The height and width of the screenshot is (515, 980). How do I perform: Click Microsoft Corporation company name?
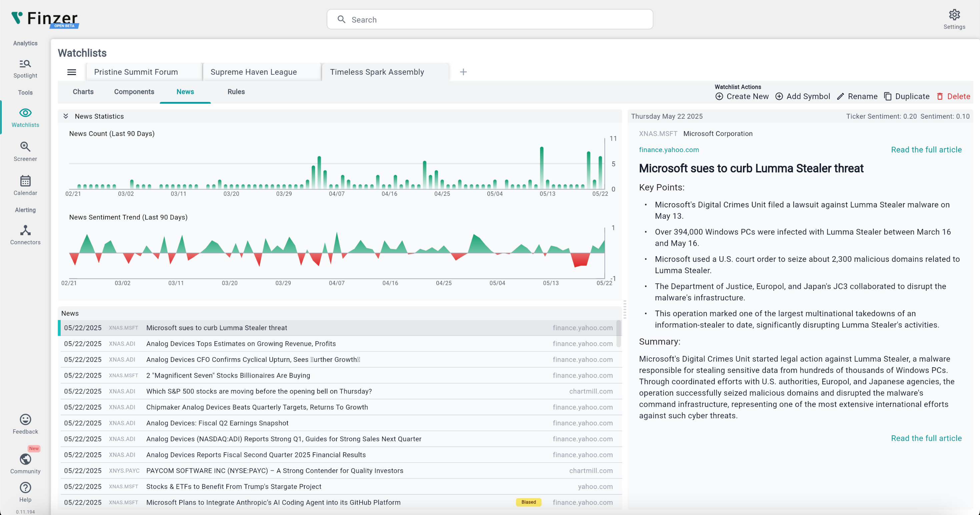pos(717,134)
